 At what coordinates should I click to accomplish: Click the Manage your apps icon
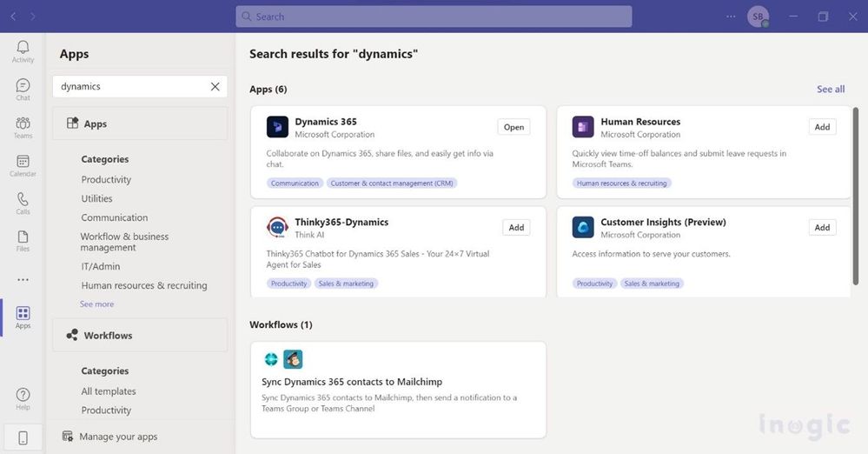[68, 437]
